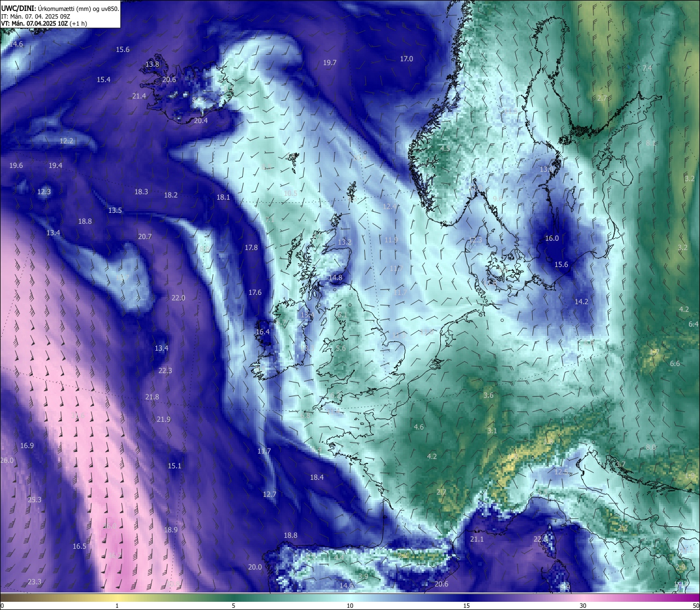Click the 30 tick on the color scale
Screen dimensions: 700x610
pyautogui.click(x=583, y=606)
